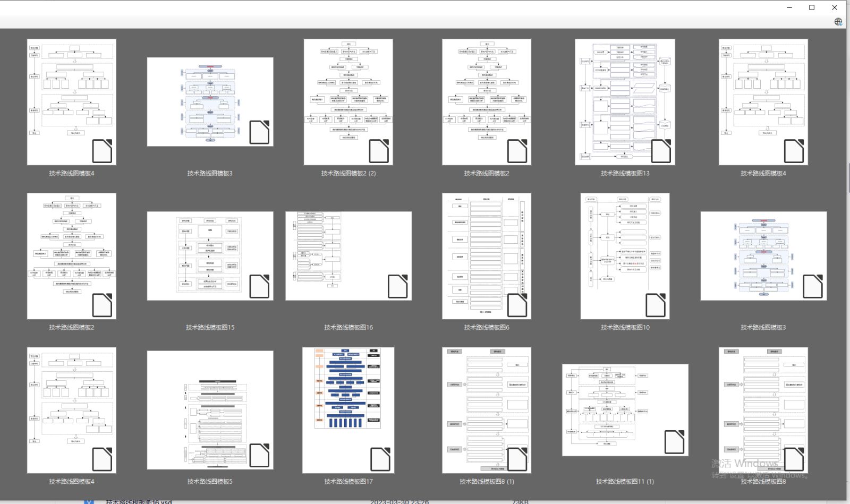Viewport: 850px width, 504px height.
Task: Open the 技术路线模板图15 preview
Action: 210,256
